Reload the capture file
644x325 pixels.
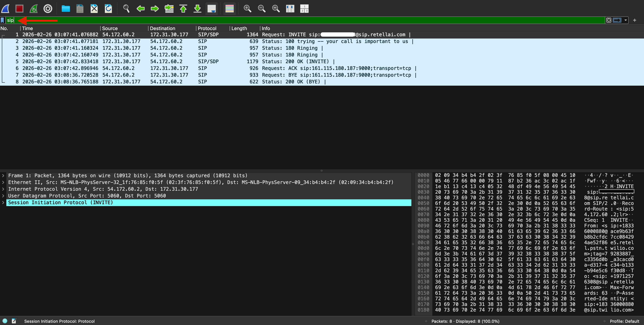[108, 9]
